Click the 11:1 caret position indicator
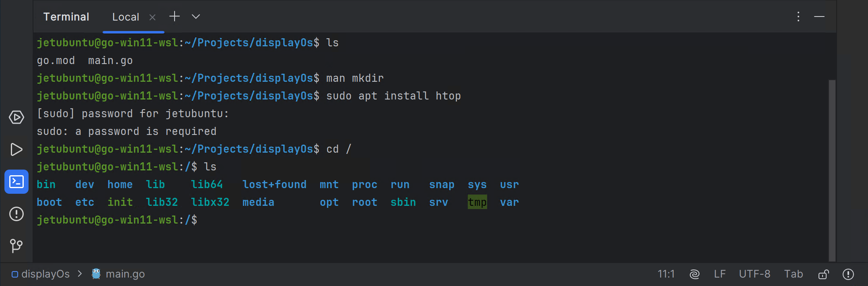 666,274
